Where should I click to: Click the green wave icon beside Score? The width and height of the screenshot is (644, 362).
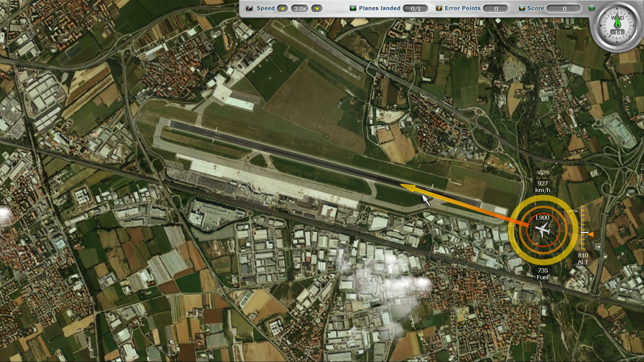592,8
